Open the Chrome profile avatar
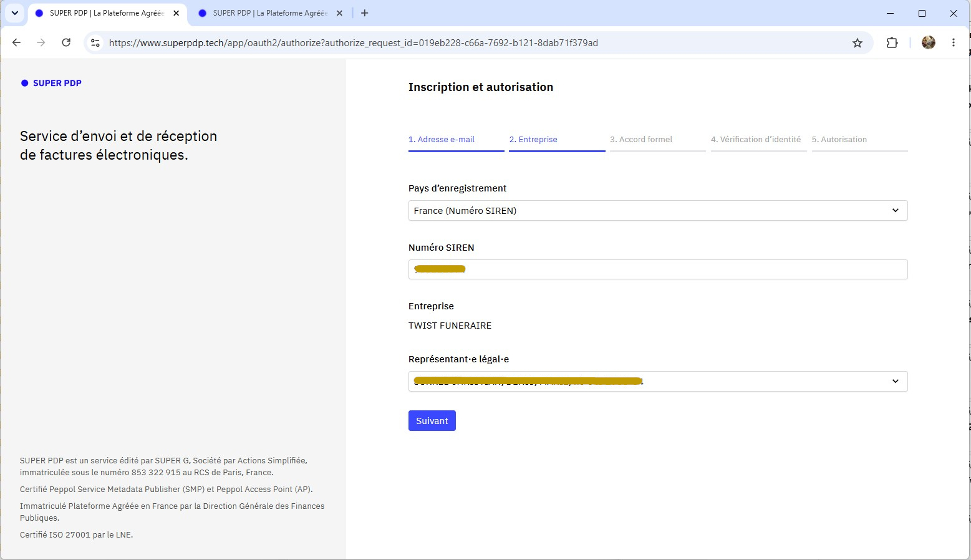This screenshot has height=560, width=971. (929, 42)
